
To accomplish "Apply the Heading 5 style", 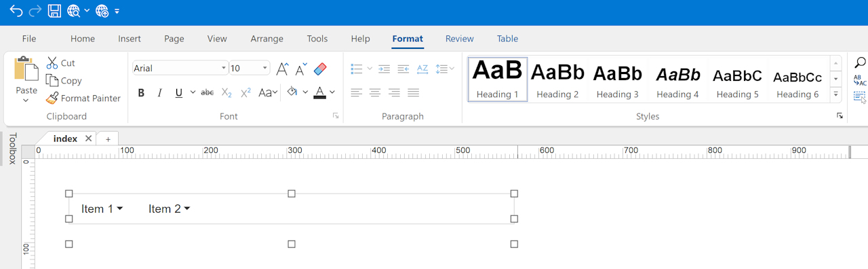I will (x=738, y=79).
